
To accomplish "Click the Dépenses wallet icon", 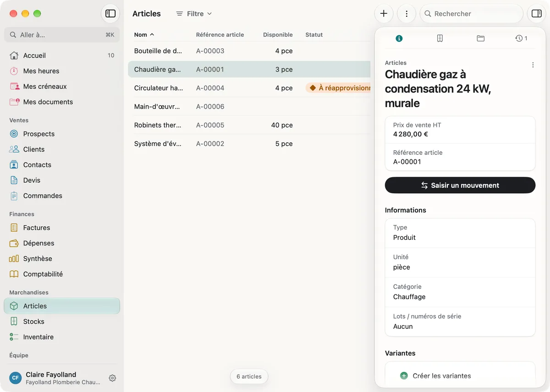I will point(14,243).
